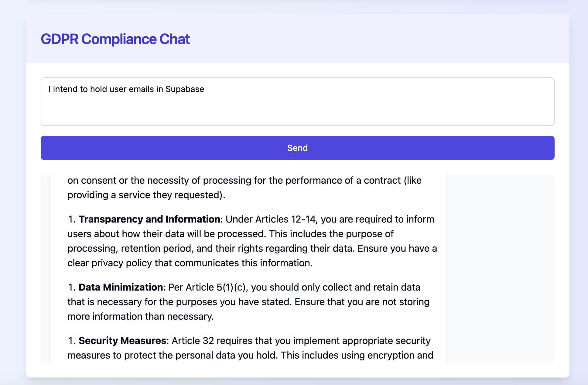Click the Send button
The height and width of the screenshot is (385, 588).
click(x=297, y=148)
